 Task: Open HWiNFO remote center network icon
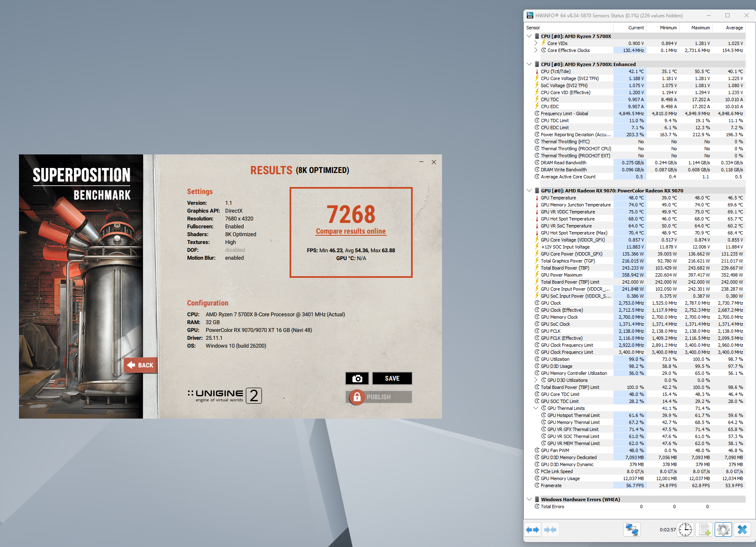[x=632, y=530]
